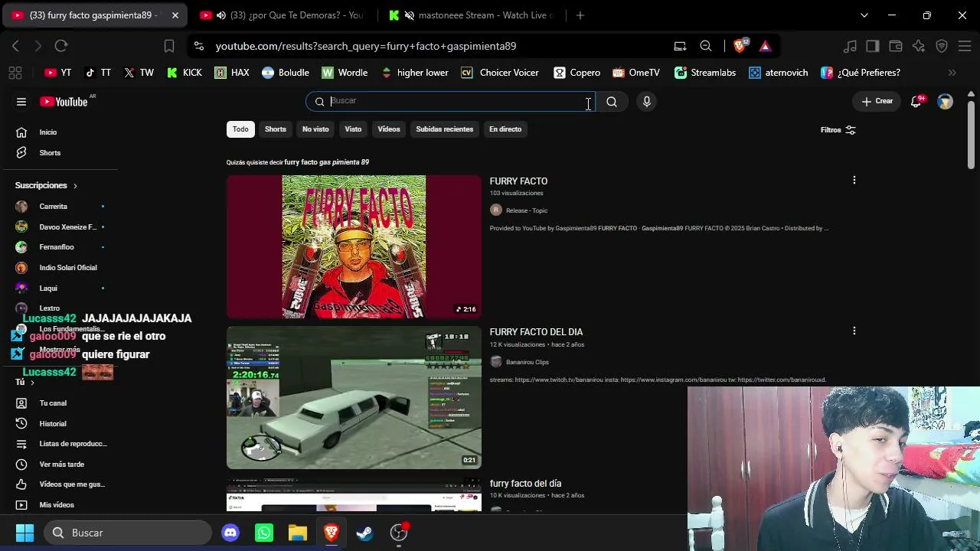The image size is (980, 551).
Task: Open the Bananirou Clips channel link
Action: tap(528, 362)
